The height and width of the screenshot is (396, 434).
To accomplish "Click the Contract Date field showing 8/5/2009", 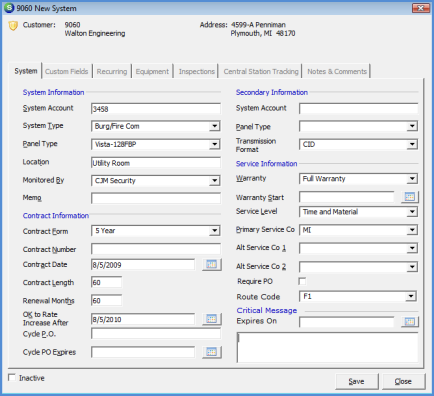I will point(143,265).
